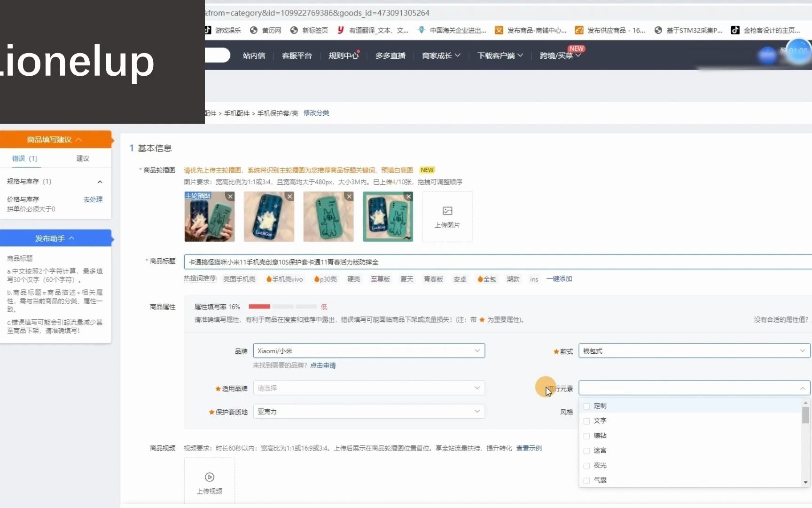Open the 保护套质地 亚克力 dropdown
Image resolution: width=812 pixels, height=508 pixels.
click(x=369, y=412)
